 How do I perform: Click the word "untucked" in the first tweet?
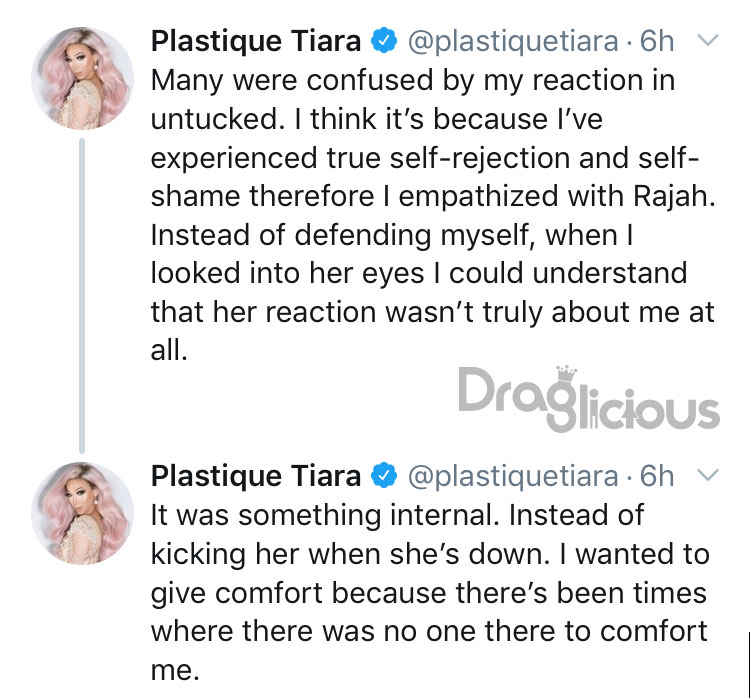[214, 119]
